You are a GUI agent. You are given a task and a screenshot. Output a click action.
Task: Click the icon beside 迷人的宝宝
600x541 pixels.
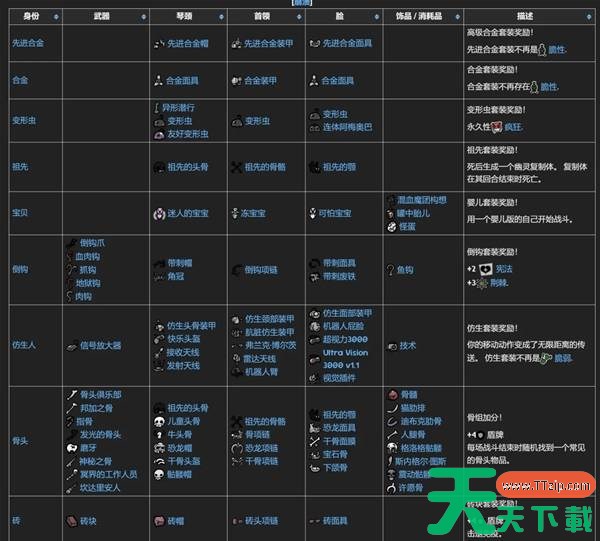click(159, 213)
